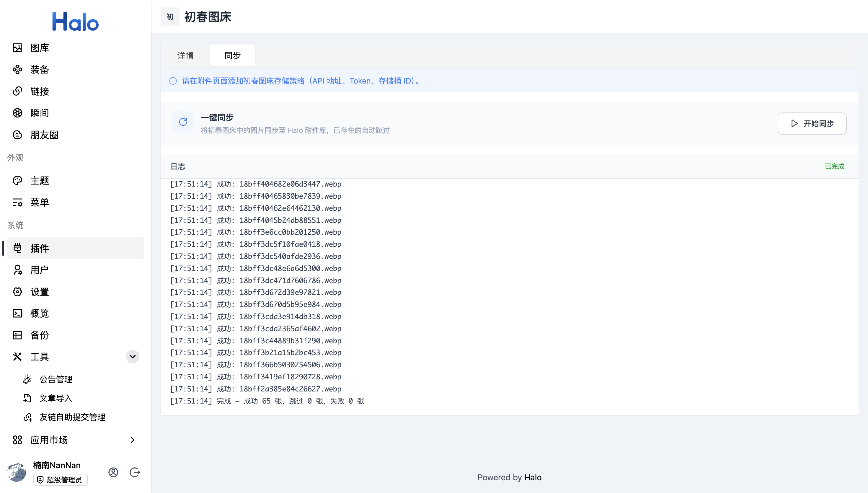Click the 超级管理员 role badge

[x=60, y=479]
